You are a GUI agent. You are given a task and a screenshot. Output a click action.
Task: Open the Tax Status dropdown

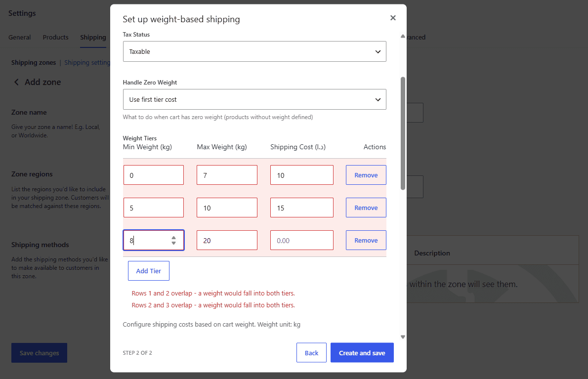(254, 51)
